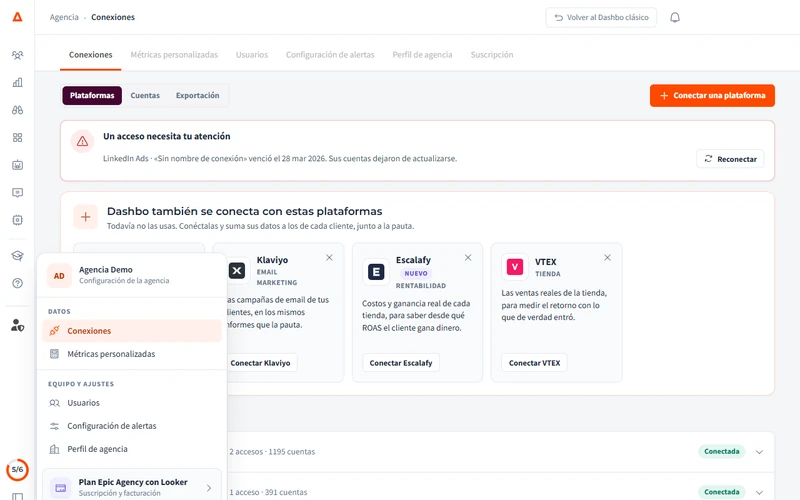Viewport: 800px width, 500px height.
Task: Open the binoculars sidebar icon
Action: tap(17, 110)
